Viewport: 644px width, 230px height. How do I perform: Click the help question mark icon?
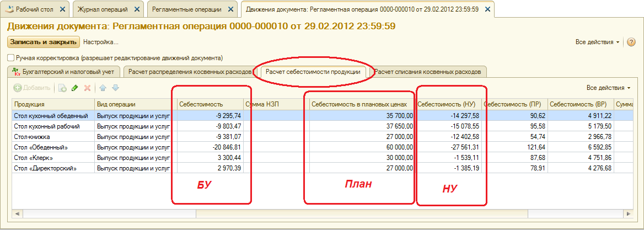631,42
